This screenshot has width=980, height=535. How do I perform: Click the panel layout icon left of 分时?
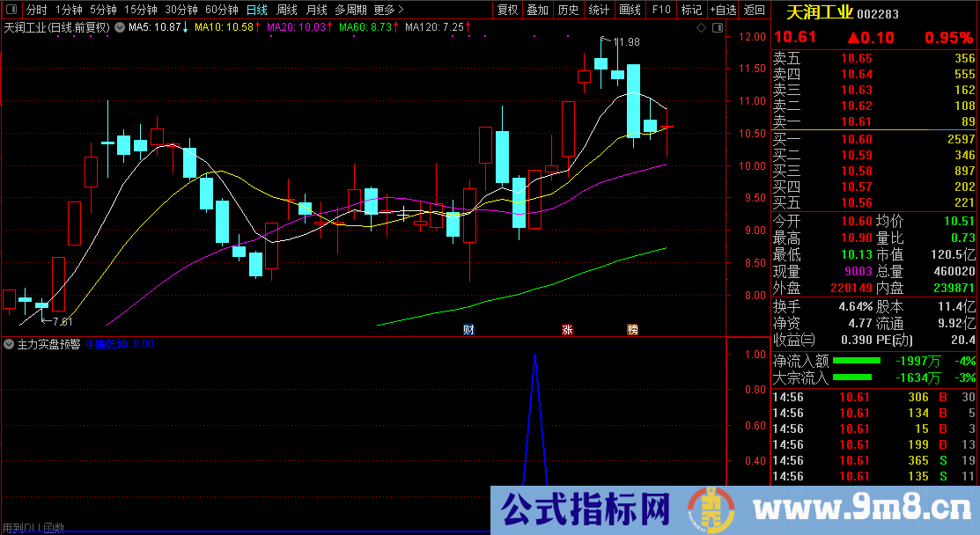(x=11, y=10)
